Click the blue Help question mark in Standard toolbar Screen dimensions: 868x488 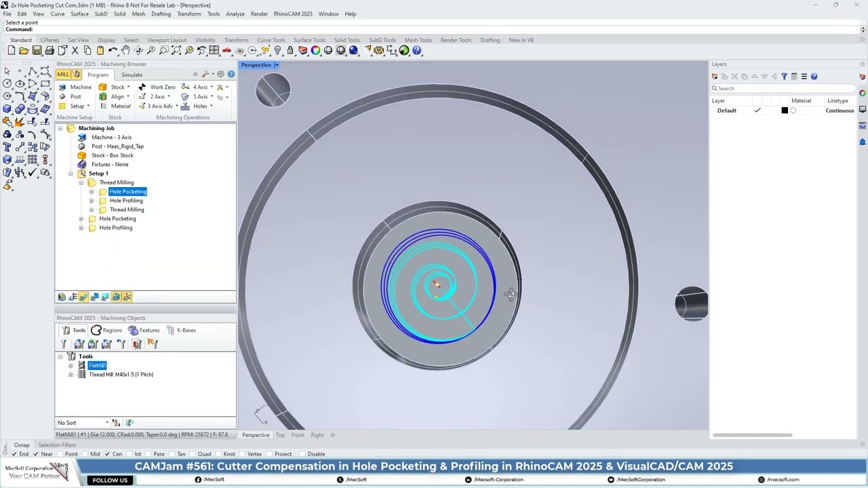(417, 51)
